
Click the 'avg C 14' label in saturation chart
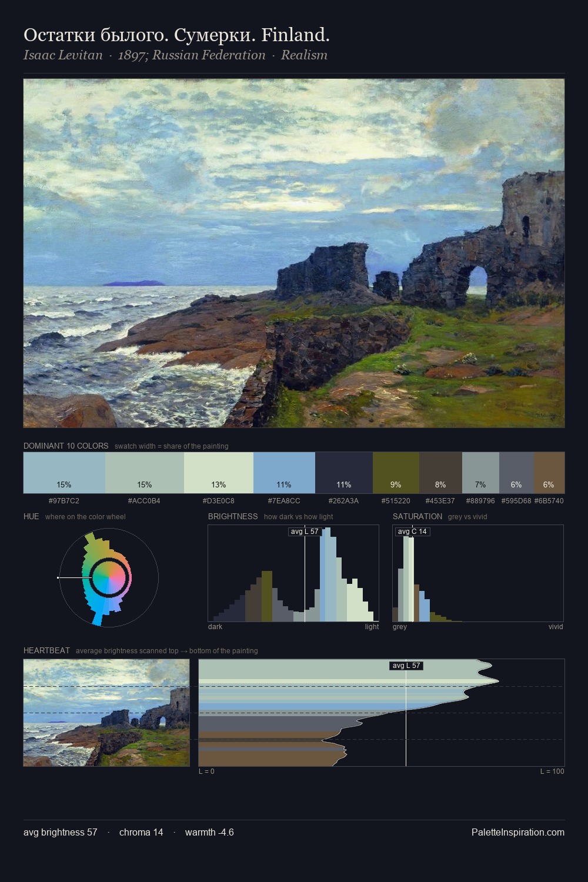(412, 532)
